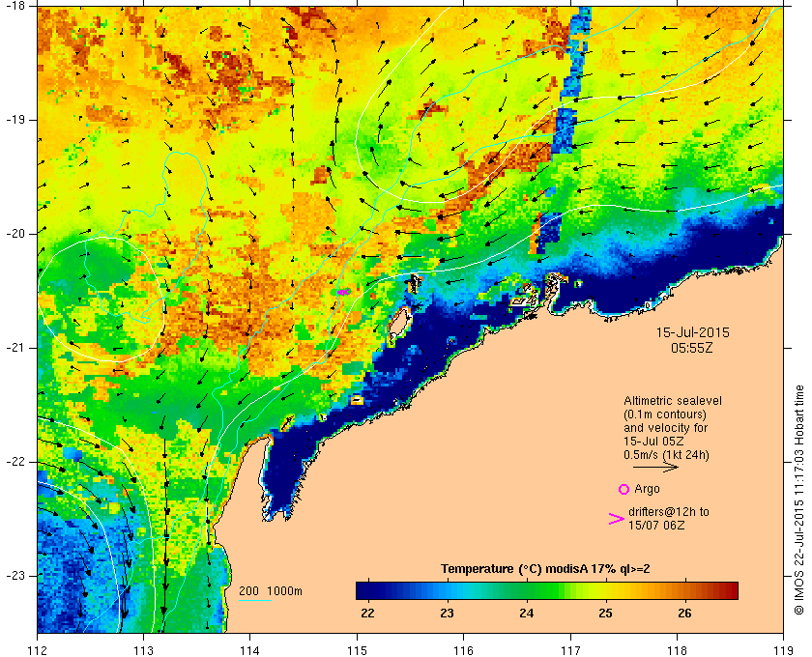Click longitude axis label 114

(x=250, y=650)
